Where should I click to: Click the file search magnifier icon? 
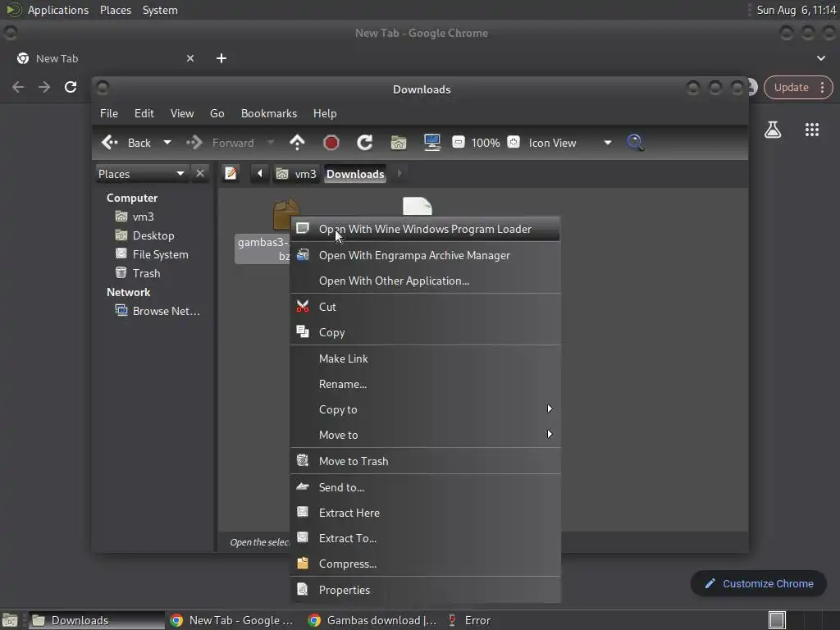tap(635, 143)
